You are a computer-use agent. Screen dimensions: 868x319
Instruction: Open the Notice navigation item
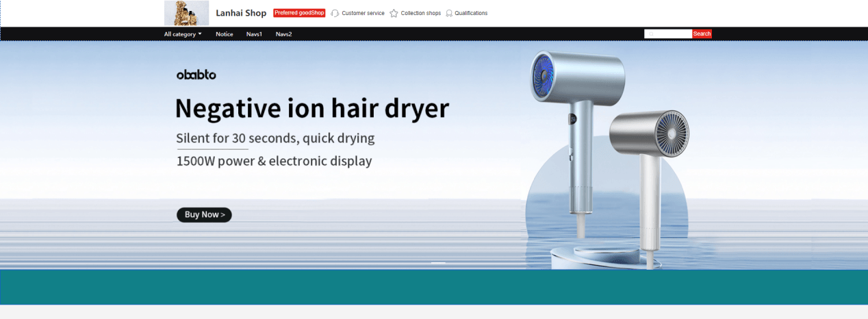click(x=225, y=34)
